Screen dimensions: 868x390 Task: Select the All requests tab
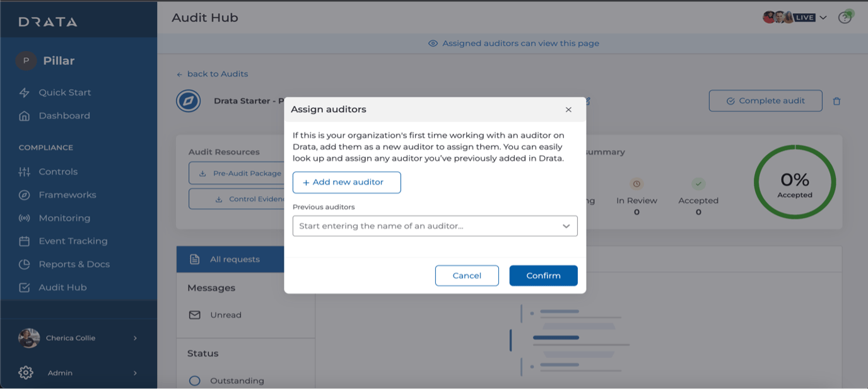click(235, 260)
